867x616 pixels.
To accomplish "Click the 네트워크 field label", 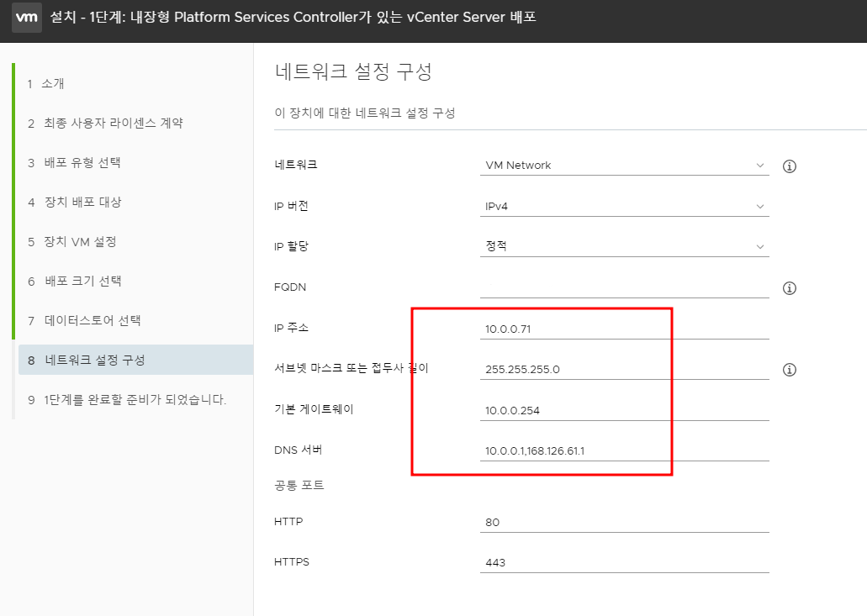I will (x=296, y=165).
